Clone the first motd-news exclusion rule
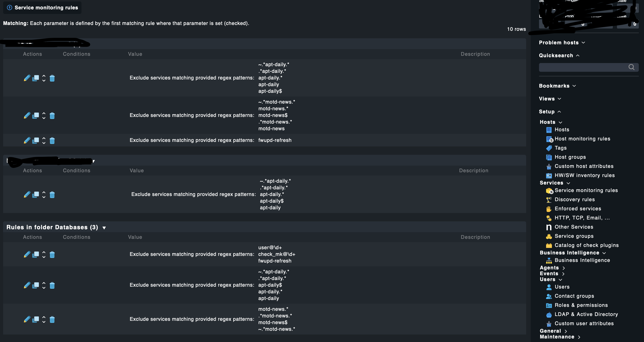Screen dimensions: 644x342 (x=36, y=116)
